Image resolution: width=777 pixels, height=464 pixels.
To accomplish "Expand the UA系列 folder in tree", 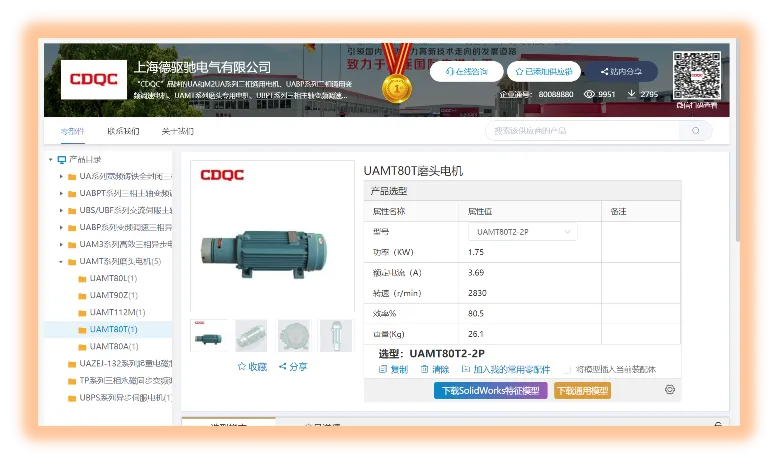I will (x=60, y=177).
